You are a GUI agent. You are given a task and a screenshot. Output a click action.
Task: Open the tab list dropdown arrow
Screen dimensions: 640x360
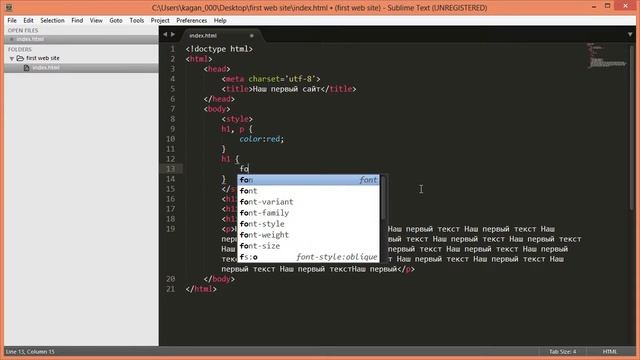click(x=630, y=35)
